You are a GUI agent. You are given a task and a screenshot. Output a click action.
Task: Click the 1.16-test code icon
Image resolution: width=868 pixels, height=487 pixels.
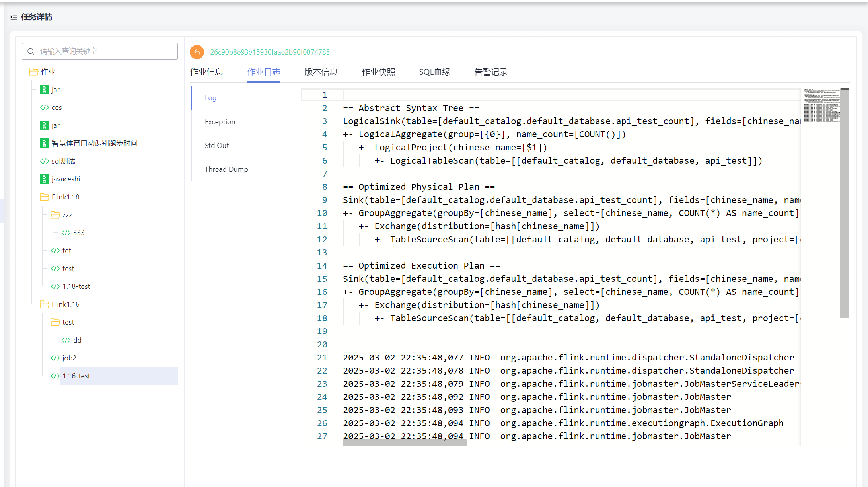[x=55, y=376]
